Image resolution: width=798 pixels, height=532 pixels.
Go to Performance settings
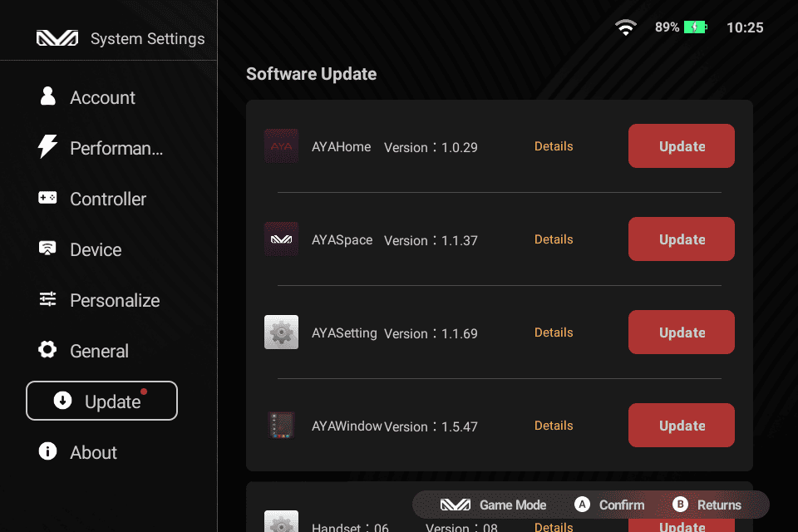coord(101,148)
